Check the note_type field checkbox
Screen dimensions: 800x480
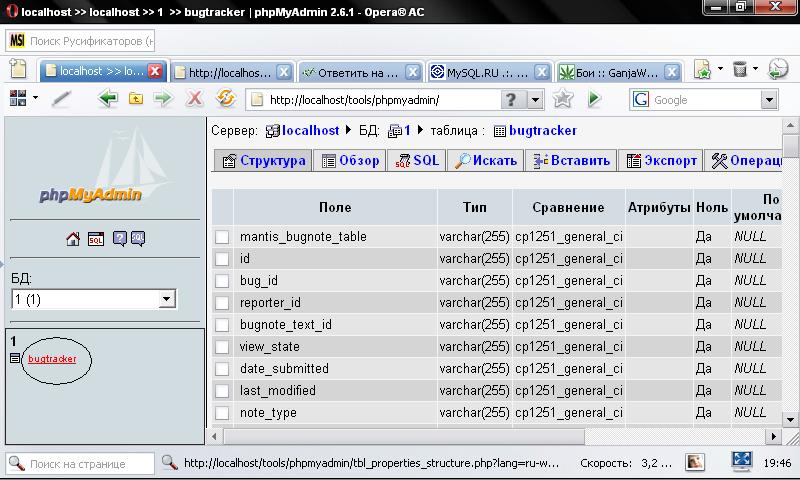pos(222,413)
